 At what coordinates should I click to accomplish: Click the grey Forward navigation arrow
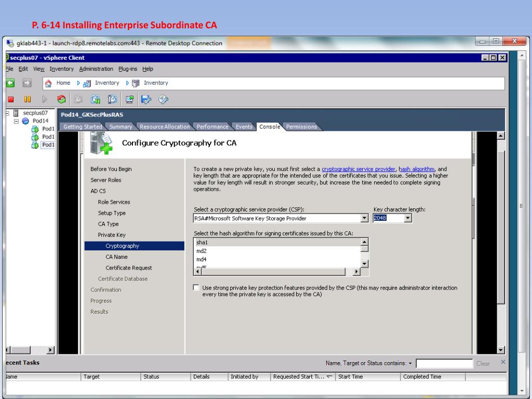[x=27, y=83]
